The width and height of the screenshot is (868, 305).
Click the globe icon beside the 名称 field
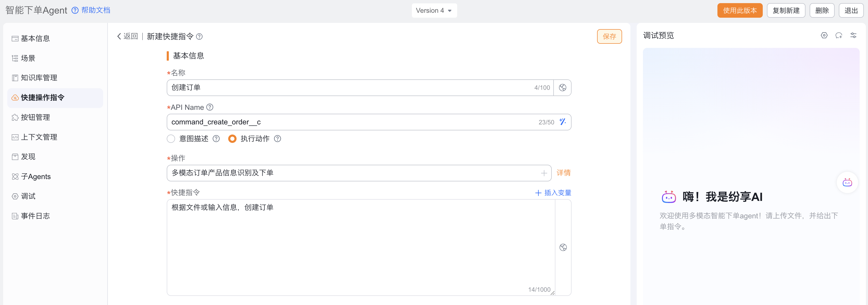pos(562,87)
